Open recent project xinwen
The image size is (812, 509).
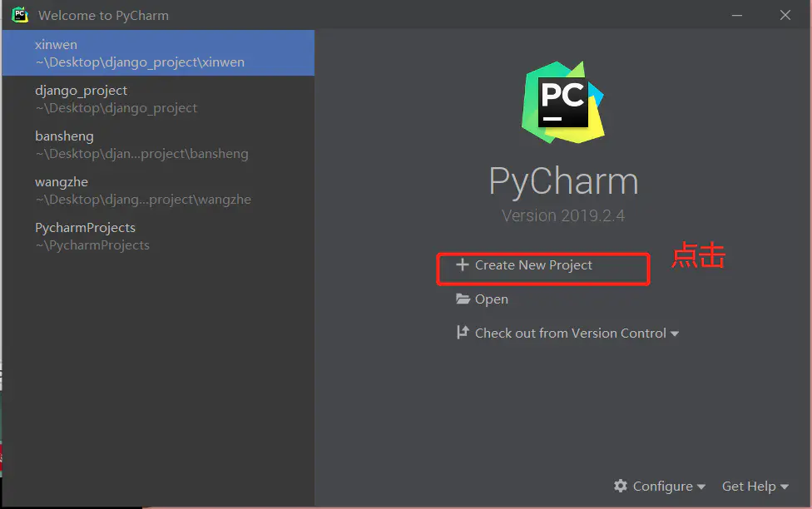click(x=158, y=53)
